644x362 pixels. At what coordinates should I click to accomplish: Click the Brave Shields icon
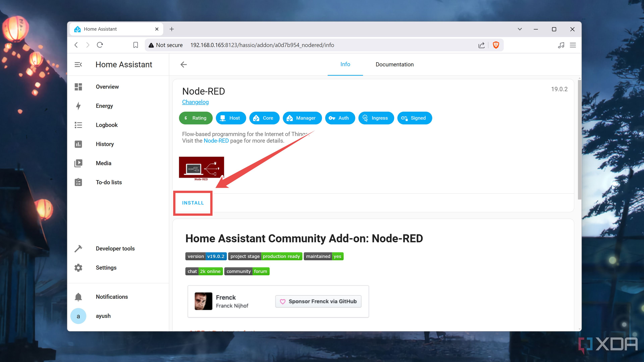pyautogui.click(x=496, y=45)
